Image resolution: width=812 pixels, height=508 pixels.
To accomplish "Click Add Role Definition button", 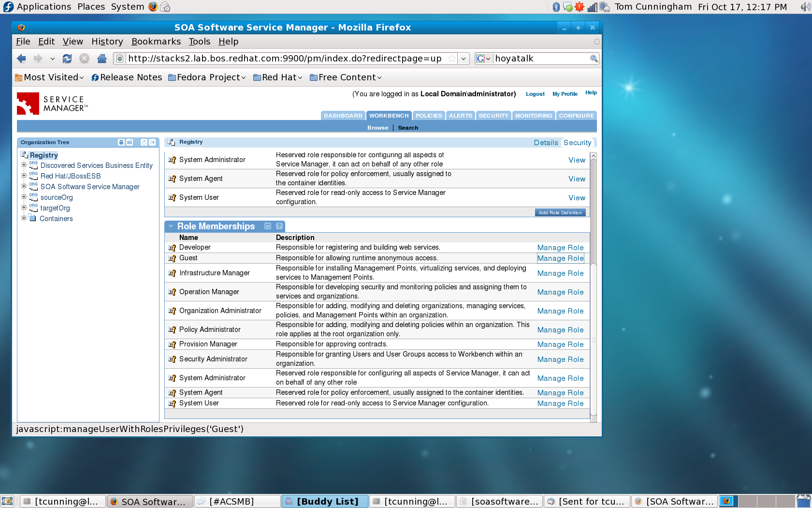I will (560, 212).
